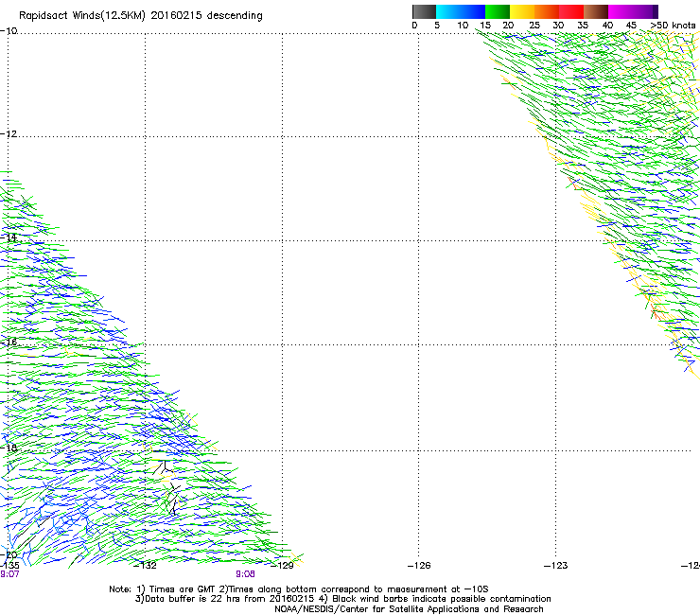The height and width of the screenshot is (615, 700).
Task: Click the magenta 40-45 knots legend swatch
Action: pyautogui.click(x=621, y=11)
